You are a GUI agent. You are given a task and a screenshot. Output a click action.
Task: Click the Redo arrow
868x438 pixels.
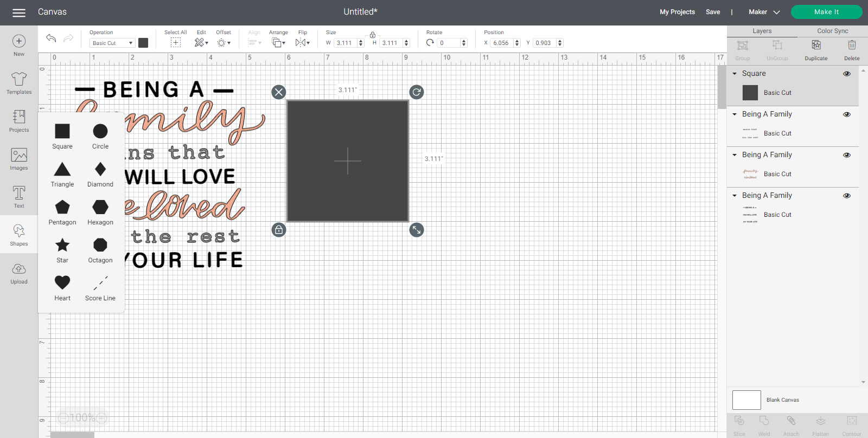click(68, 38)
